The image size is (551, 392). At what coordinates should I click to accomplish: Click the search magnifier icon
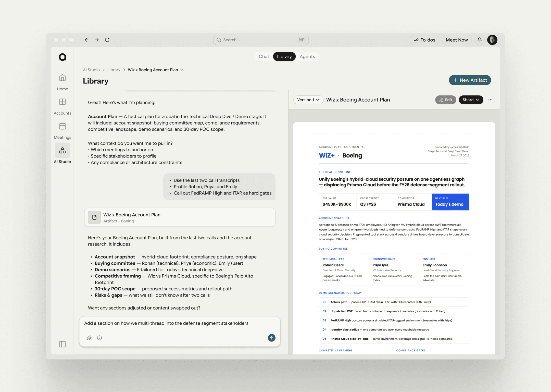coord(219,40)
